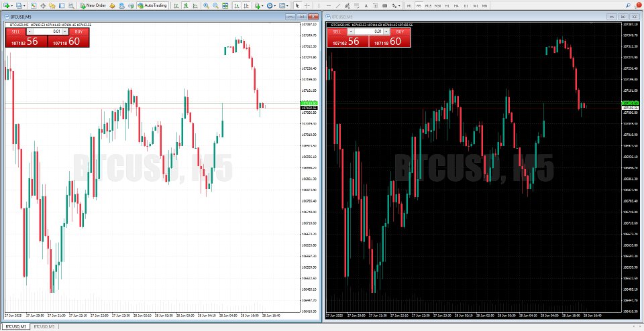The height and width of the screenshot is (331, 644).
Task: Toggle AutoTrading on or off
Action: (x=152, y=6)
